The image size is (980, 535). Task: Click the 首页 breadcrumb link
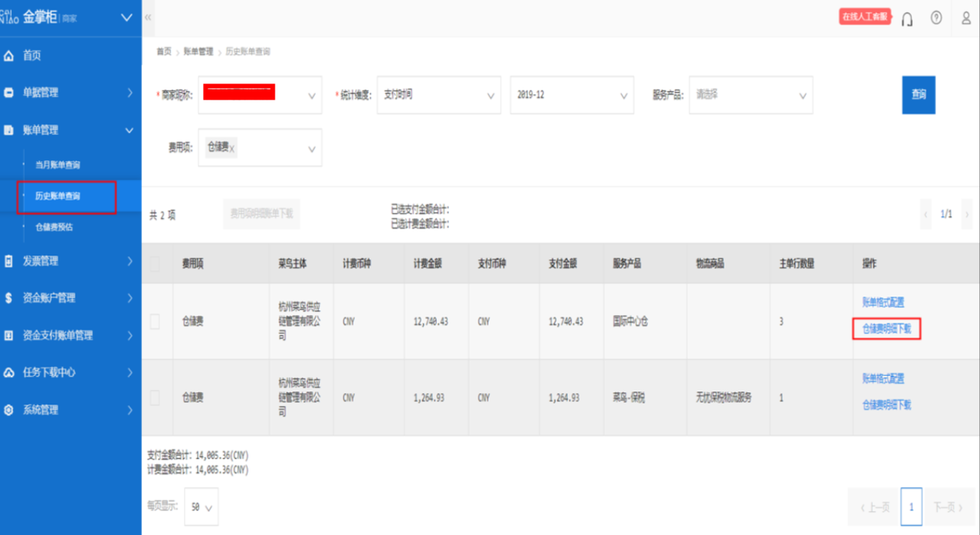click(x=164, y=52)
